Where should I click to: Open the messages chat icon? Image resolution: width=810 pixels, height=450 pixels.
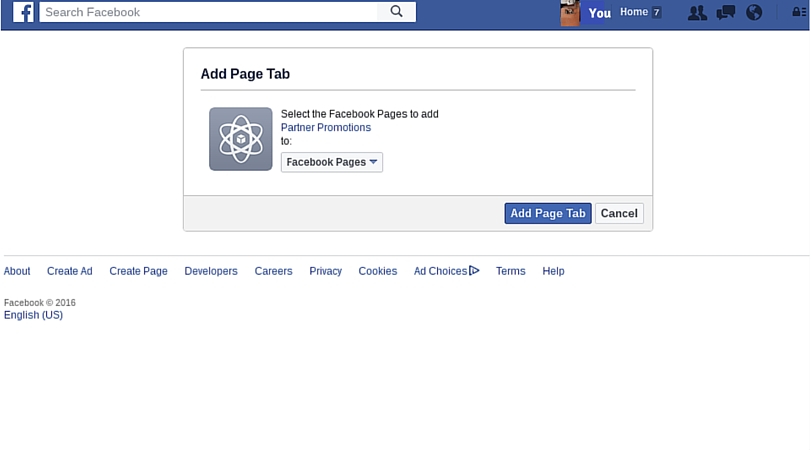coord(726,13)
